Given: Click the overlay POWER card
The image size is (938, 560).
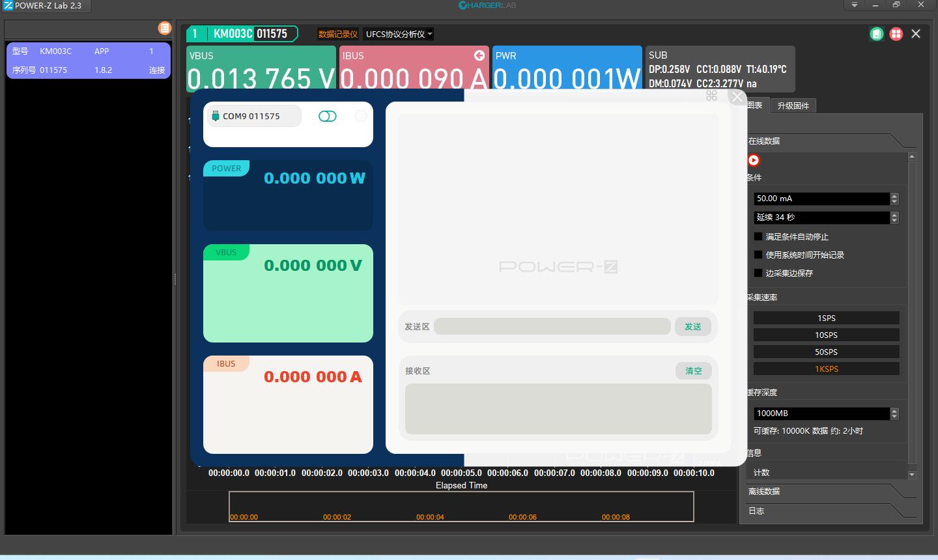Looking at the screenshot, I should pyautogui.click(x=288, y=195).
